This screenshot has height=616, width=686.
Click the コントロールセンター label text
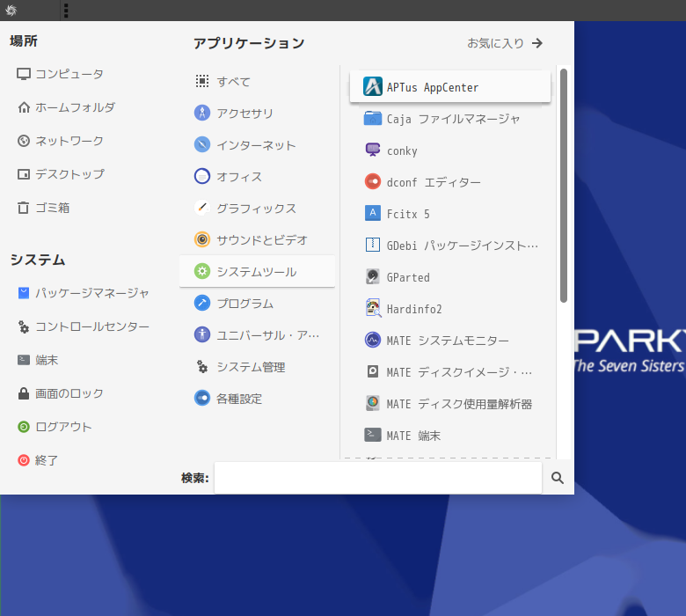point(92,326)
